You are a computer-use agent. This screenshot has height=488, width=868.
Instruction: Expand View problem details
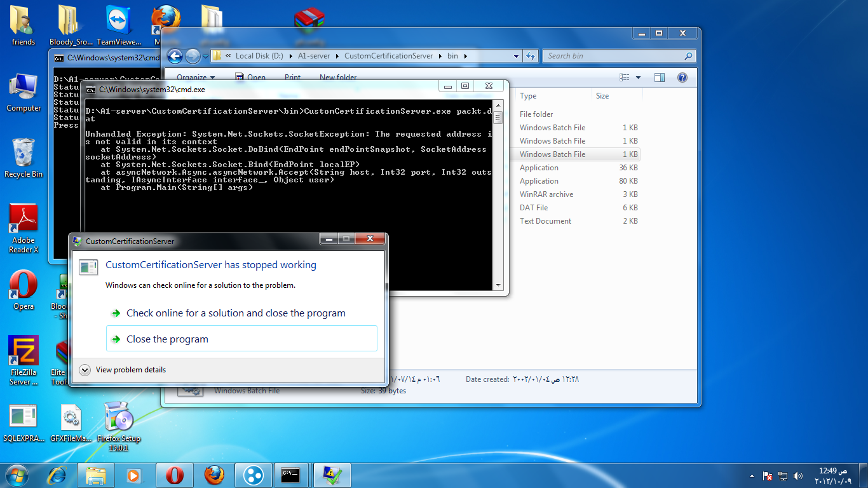(x=123, y=370)
